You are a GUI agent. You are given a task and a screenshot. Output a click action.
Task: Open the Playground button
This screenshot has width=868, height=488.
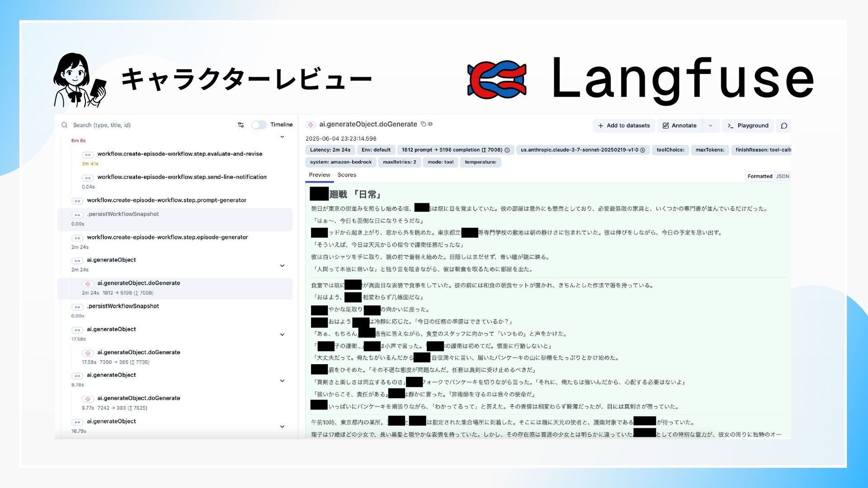[x=748, y=126]
